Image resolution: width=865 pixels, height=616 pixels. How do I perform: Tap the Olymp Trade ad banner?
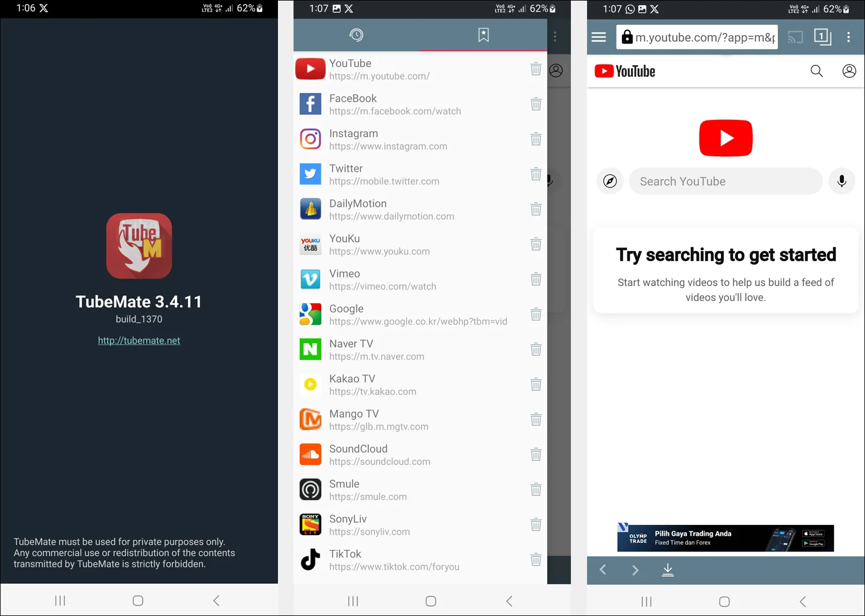(725, 538)
